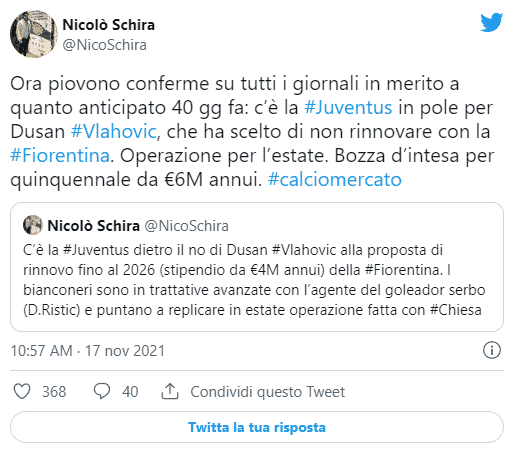Open the #Vlahovic hashtag link
The image size is (511, 456).
point(113,132)
